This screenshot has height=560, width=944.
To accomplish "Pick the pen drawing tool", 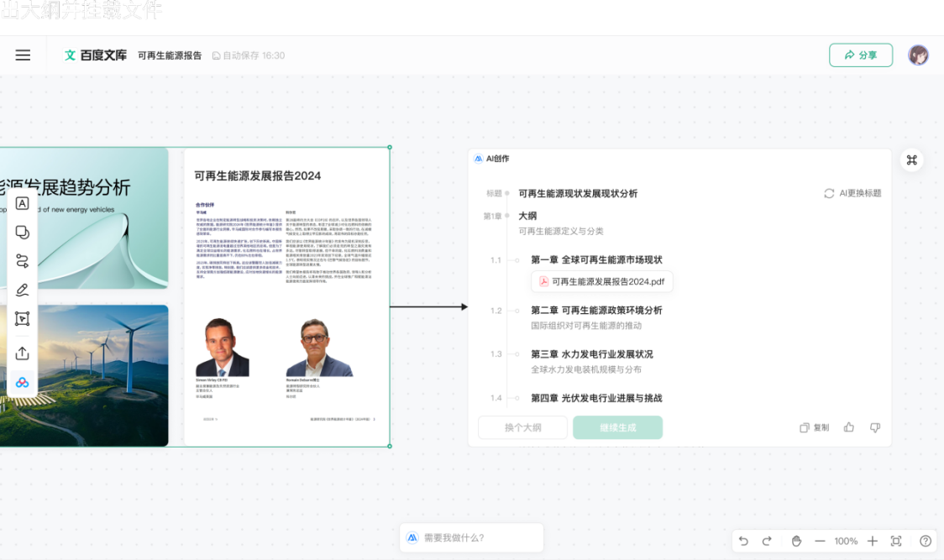I will click(23, 290).
